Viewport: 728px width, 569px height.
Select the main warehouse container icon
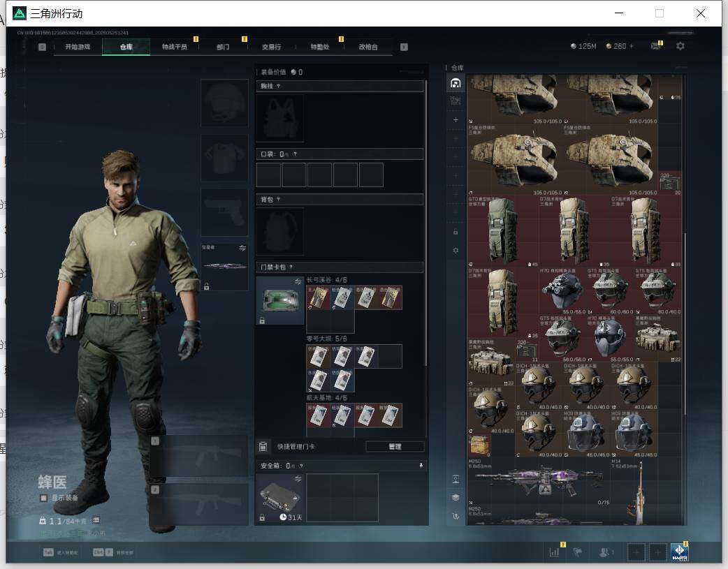[x=456, y=83]
